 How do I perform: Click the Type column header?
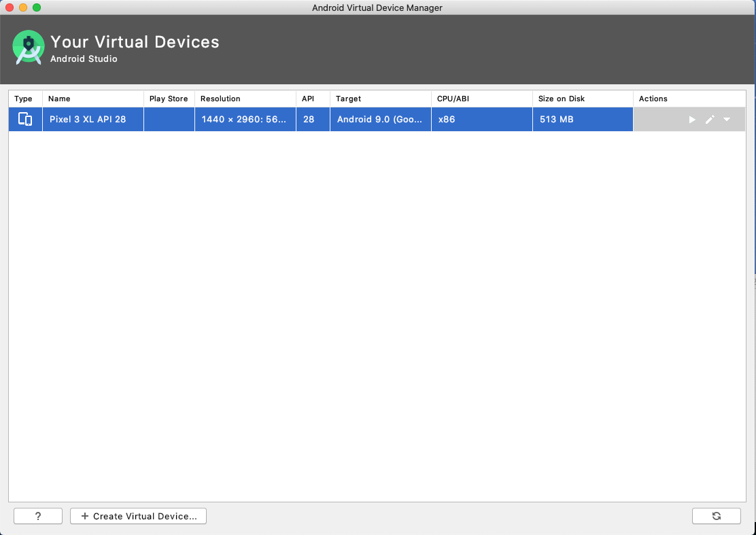(x=24, y=99)
